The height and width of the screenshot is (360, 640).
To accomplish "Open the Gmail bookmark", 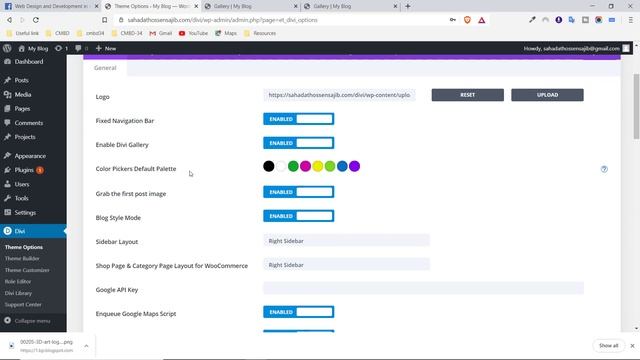I will coord(160,33).
